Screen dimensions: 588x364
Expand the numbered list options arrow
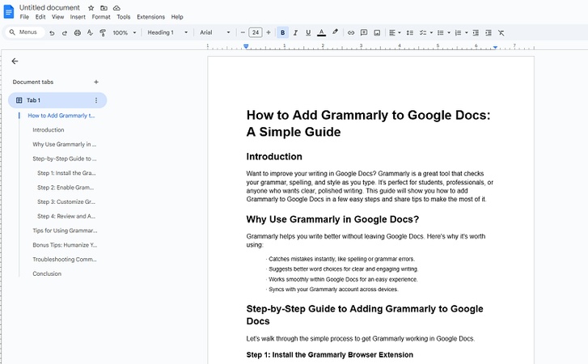[466, 33]
